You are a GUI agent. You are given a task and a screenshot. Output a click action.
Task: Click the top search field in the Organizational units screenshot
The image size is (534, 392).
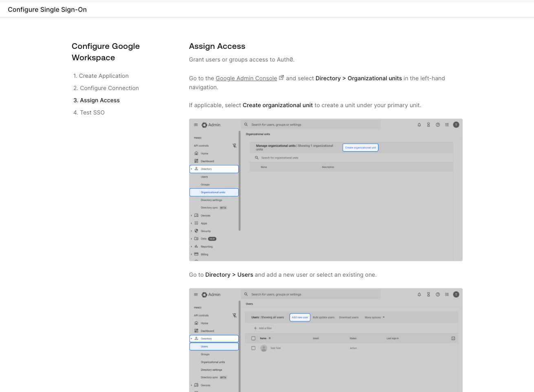[x=310, y=125]
